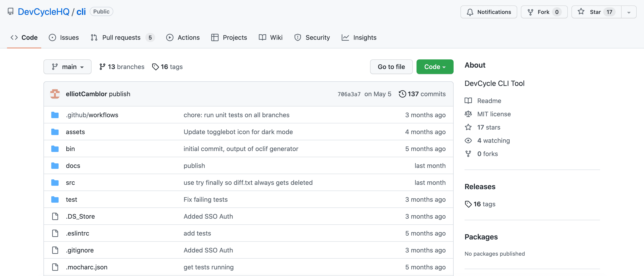Select the Pull requests tab

[x=121, y=37]
